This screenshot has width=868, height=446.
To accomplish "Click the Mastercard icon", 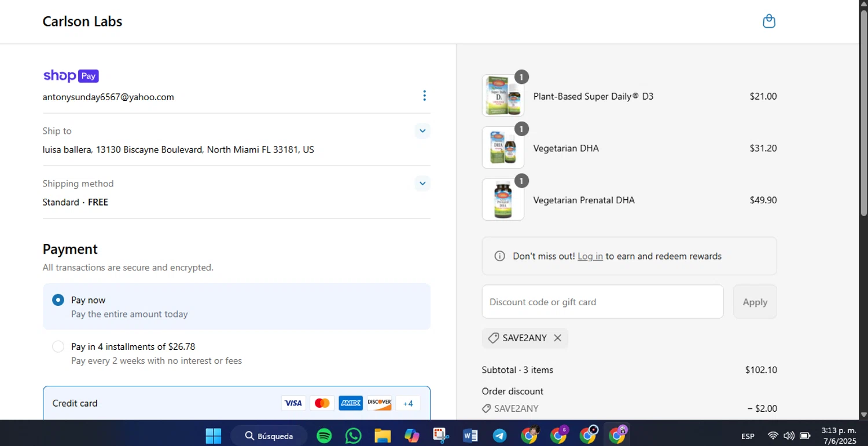I will 322,403.
